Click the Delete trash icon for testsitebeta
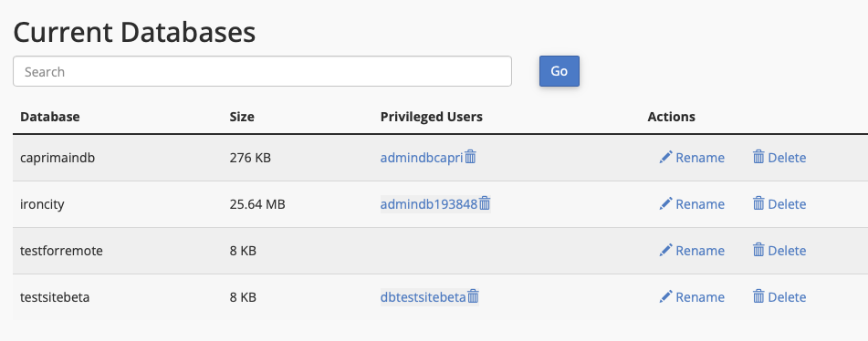Viewport: 868px width, 341px height. click(758, 297)
